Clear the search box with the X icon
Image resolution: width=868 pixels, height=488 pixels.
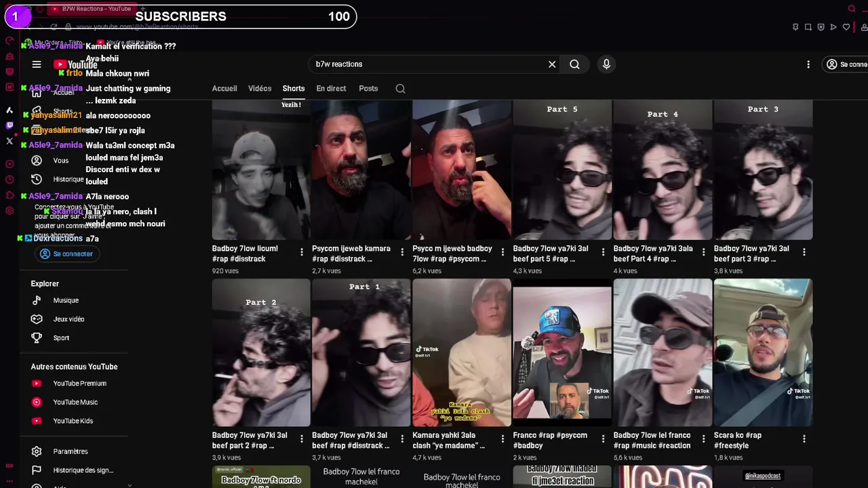tap(552, 64)
